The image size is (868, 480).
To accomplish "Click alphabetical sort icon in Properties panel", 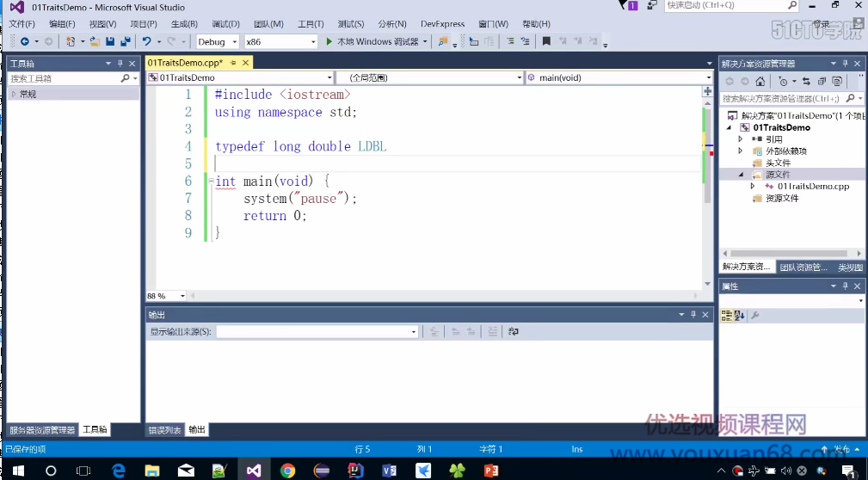I will (739, 316).
